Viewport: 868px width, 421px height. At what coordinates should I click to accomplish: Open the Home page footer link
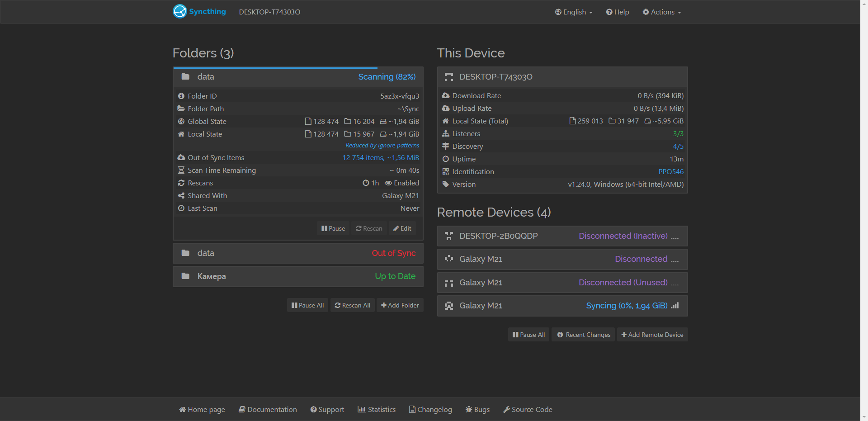click(x=202, y=410)
